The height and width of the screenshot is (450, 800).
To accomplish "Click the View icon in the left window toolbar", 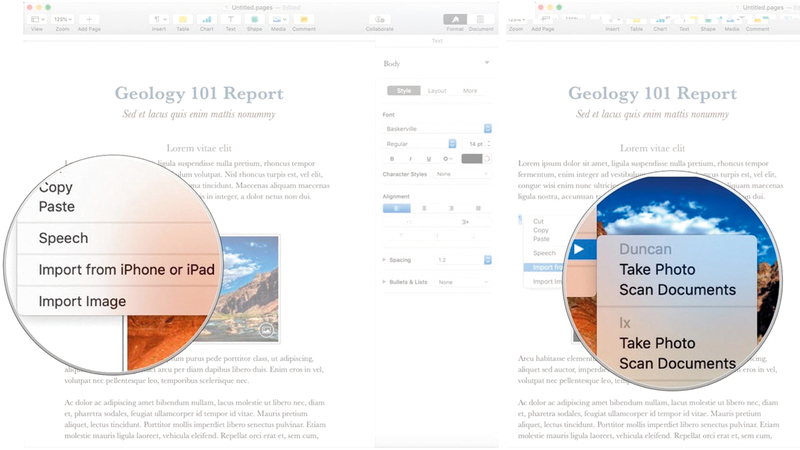I will 37,19.
